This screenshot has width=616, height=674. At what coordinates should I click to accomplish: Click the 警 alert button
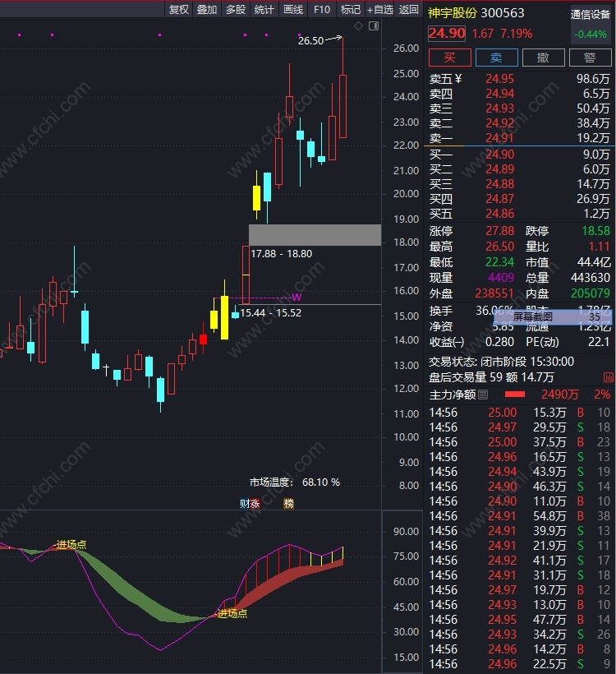click(x=591, y=58)
